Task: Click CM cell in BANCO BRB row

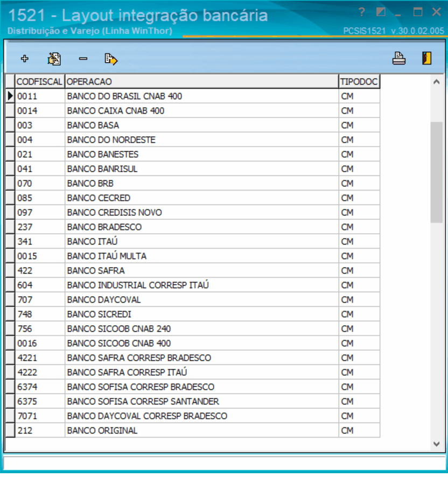Action: 359,184
